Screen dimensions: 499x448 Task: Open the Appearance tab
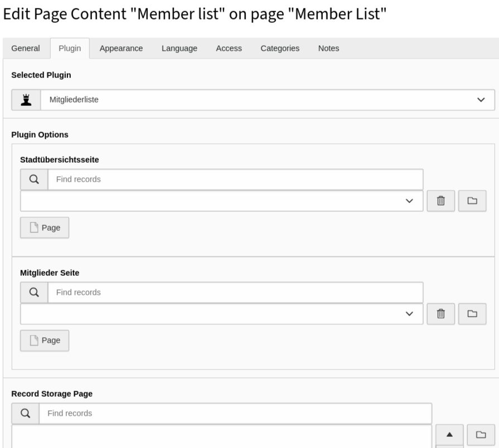[121, 48]
